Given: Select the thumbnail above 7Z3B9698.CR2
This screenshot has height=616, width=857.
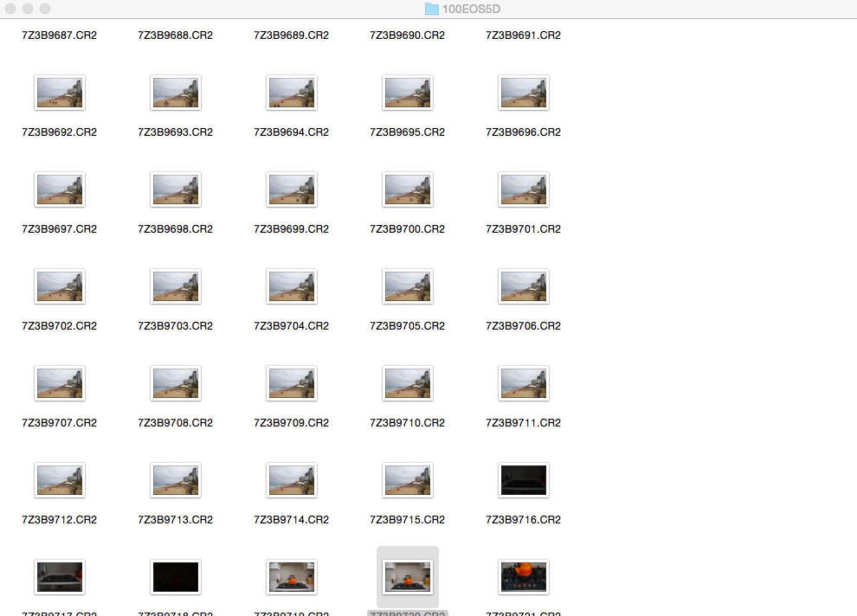Looking at the screenshot, I should click(x=176, y=189).
